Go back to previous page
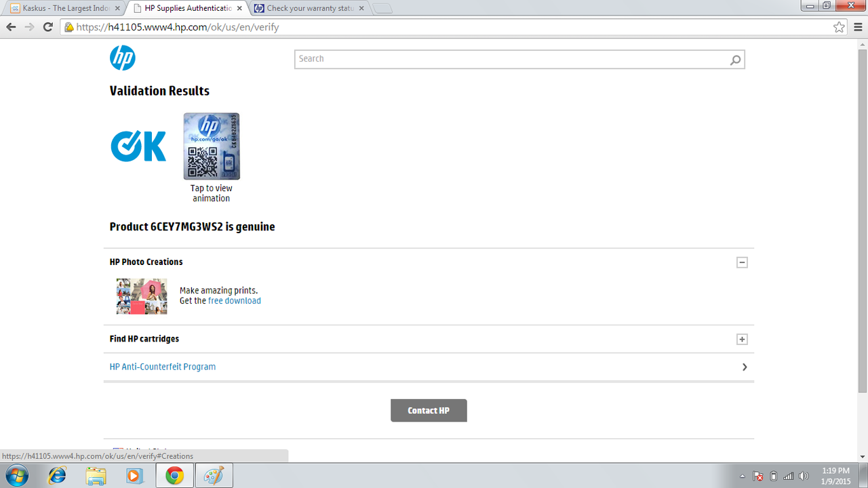 click(11, 27)
